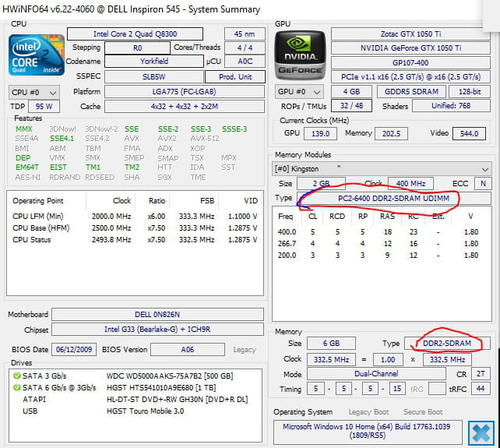
Task: Click the green status icon for SATA 6 Gb/s drive
Action: coord(16,388)
